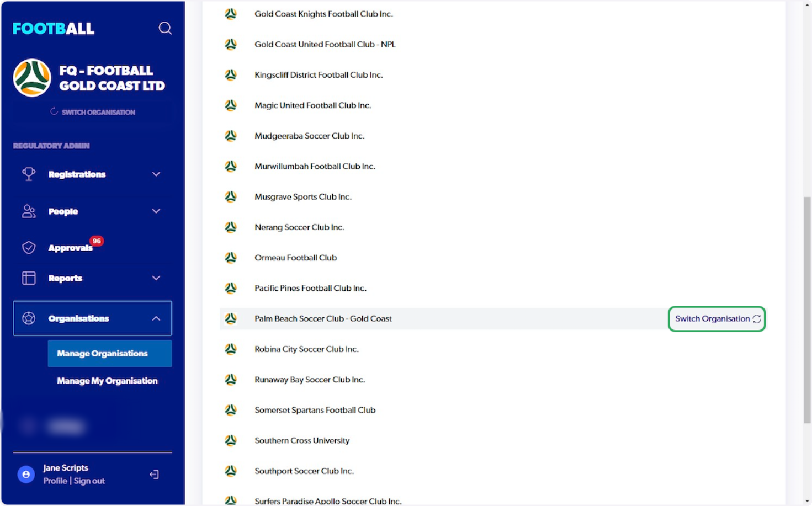
Task: Select Manage My Organisation submenu item
Action: pyautogui.click(x=110, y=381)
